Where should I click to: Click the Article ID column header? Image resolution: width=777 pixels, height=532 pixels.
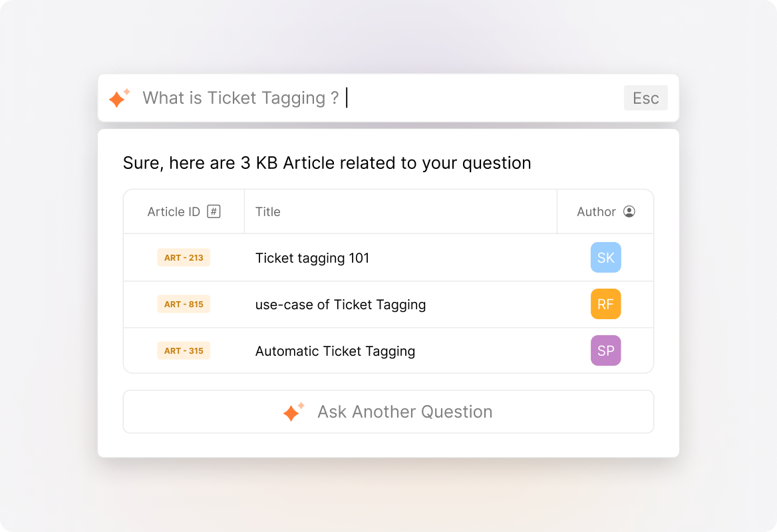(x=172, y=211)
